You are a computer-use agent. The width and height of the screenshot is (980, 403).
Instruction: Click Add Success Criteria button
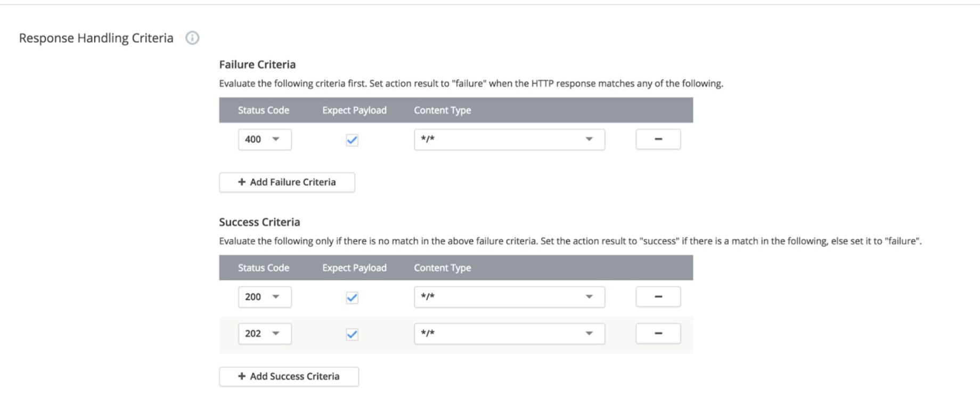coord(289,376)
